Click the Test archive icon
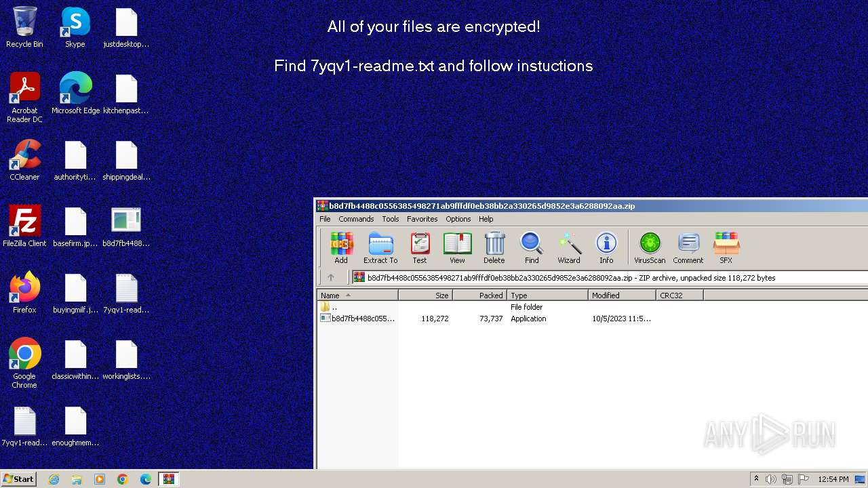 420,247
